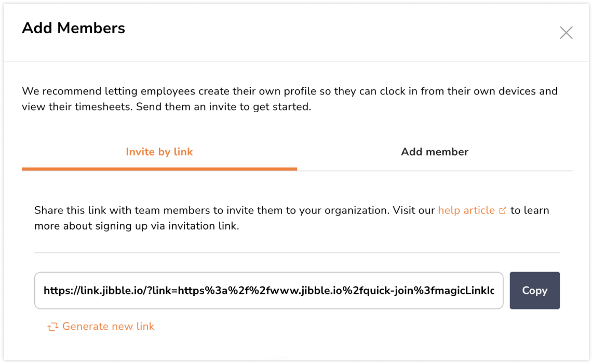Click the Add Members dialog title
The width and height of the screenshot is (593, 364).
coord(73,28)
